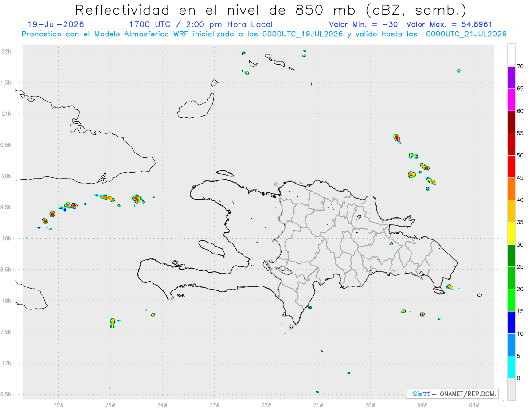Click the '18N' latitude label
This screenshot has width=532, height=411.
pyautogui.click(x=7, y=301)
